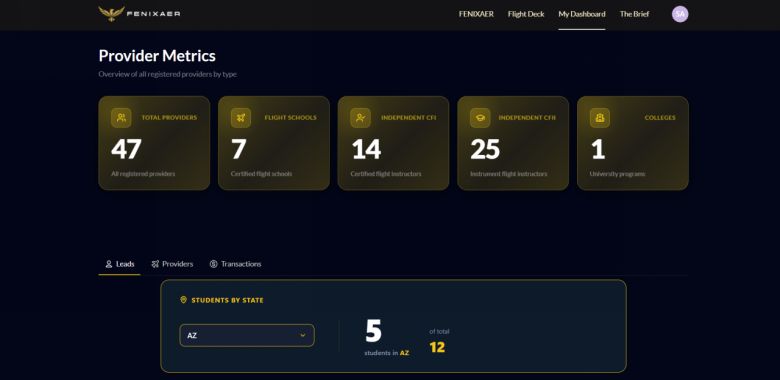Image resolution: width=780 pixels, height=380 pixels.
Task: Click the Students by State location pin icon
Action: click(183, 300)
